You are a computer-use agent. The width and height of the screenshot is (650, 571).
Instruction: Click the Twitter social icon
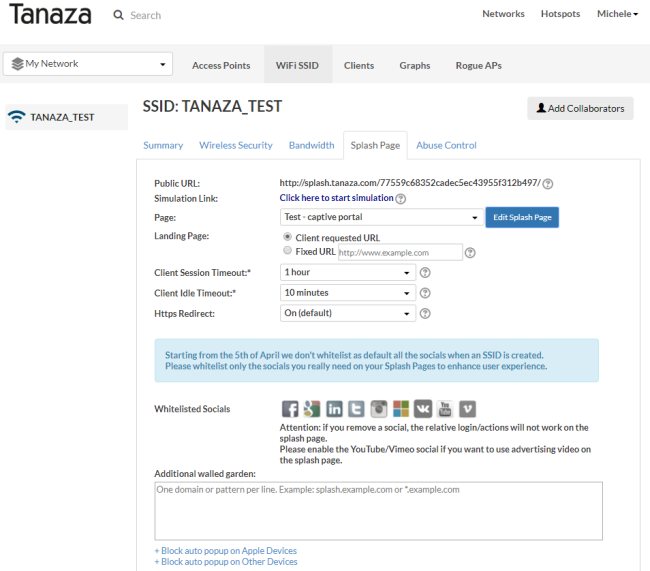(x=356, y=409)
